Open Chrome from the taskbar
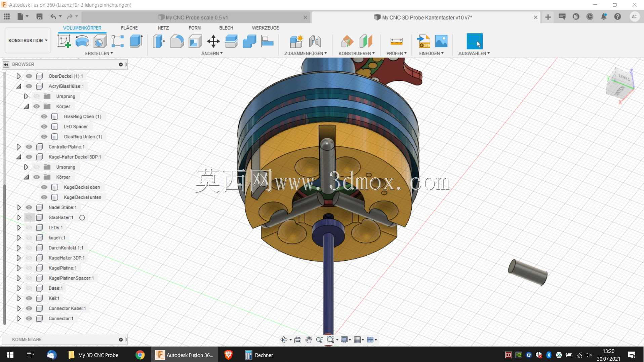This screenshot has height=362, width=644. 140,355
